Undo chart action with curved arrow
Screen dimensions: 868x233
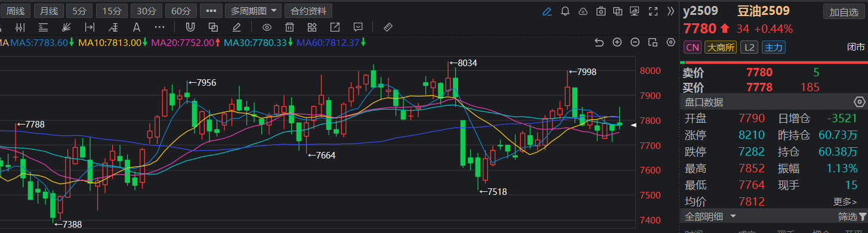click(x=600, y=42)
